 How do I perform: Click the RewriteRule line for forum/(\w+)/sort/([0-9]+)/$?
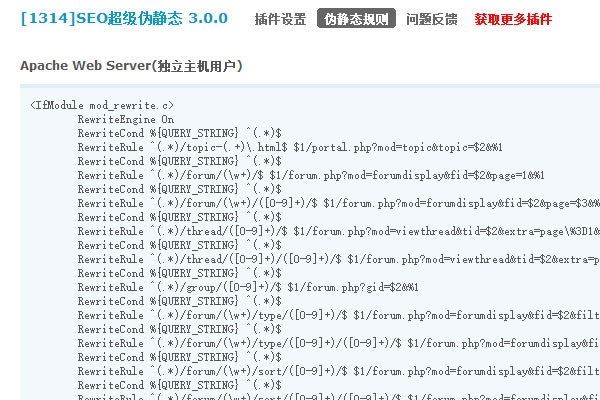339,371
